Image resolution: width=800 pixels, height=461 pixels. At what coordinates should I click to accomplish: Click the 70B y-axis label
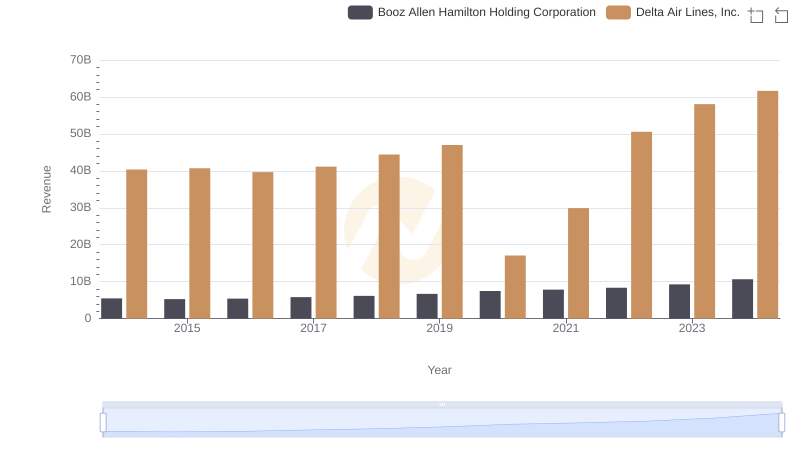(81, 60)
